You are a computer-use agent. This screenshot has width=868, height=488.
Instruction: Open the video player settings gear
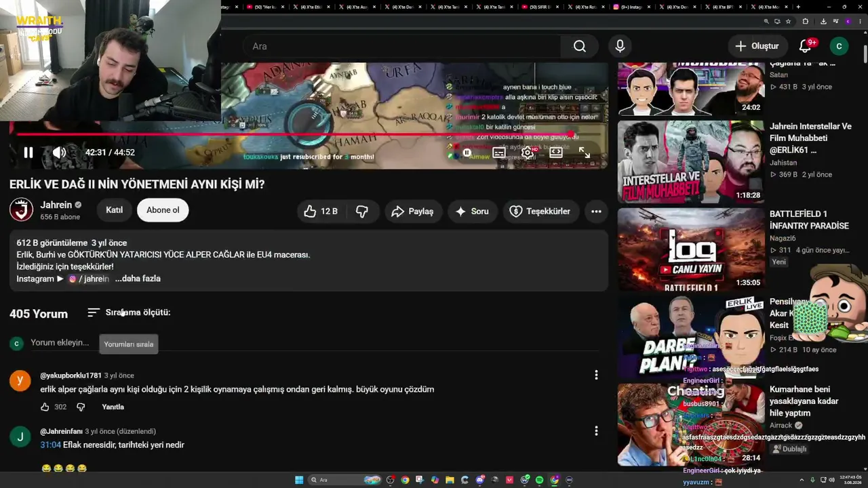pos(528,152)
